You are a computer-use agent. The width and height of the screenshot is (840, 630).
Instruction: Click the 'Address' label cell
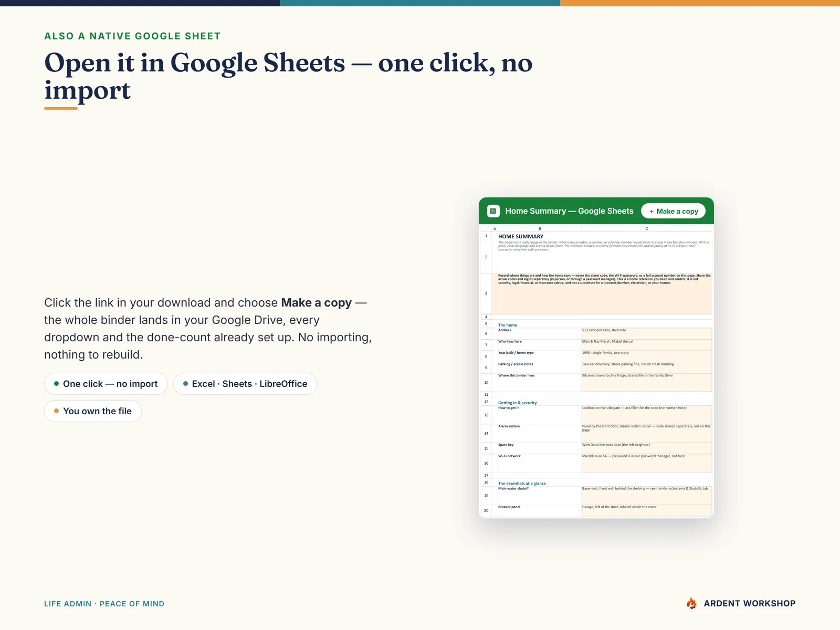click(x=539, y=333)
